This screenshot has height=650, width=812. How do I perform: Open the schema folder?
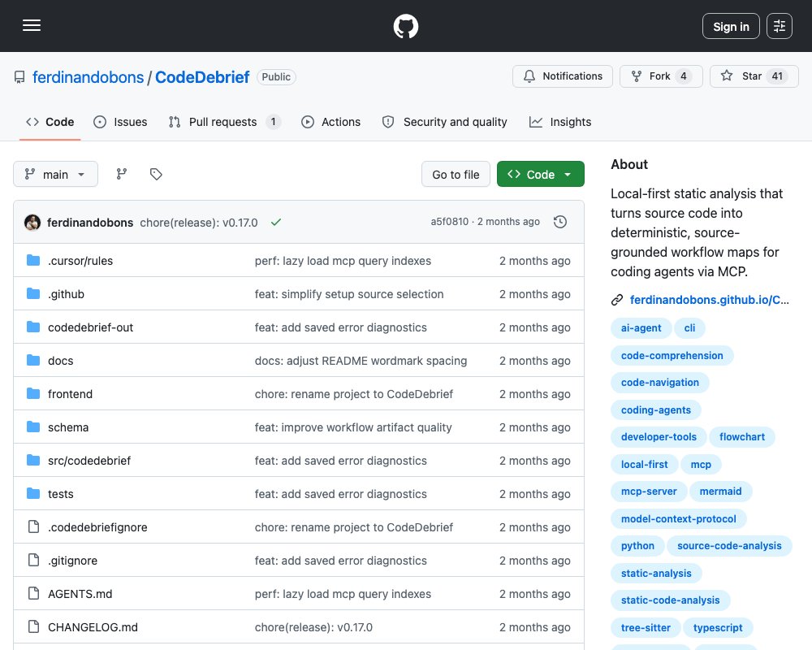click(x=68, y=427)
